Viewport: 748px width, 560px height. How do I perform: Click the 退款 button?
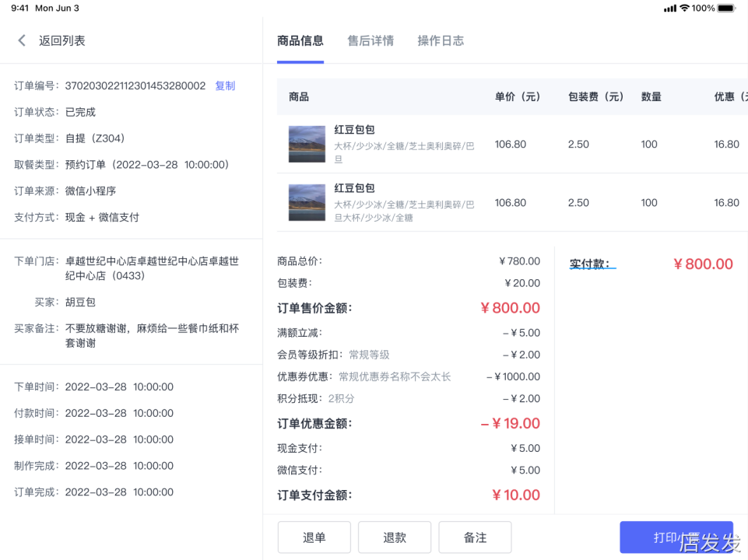pos(395,537)
